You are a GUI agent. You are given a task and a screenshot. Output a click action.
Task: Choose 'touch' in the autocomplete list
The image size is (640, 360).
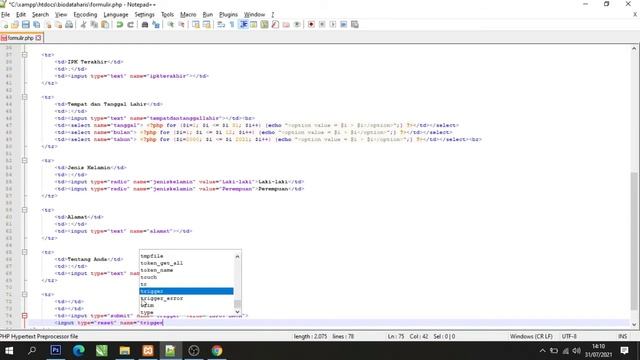tap(187, 277)
